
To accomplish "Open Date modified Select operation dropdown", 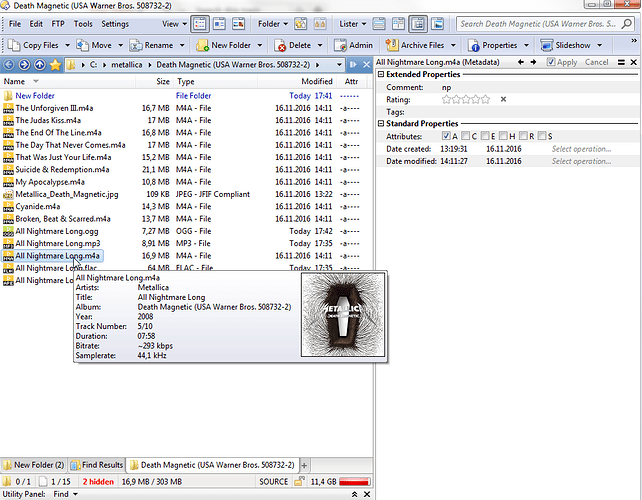I will click(581, 161).
